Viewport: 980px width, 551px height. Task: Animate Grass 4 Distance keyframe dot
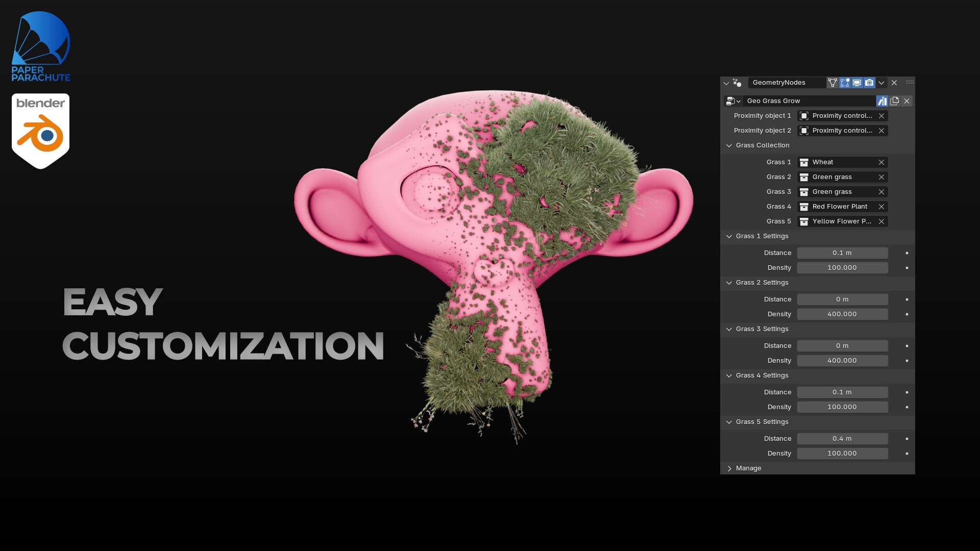click(x=907, y=392)
